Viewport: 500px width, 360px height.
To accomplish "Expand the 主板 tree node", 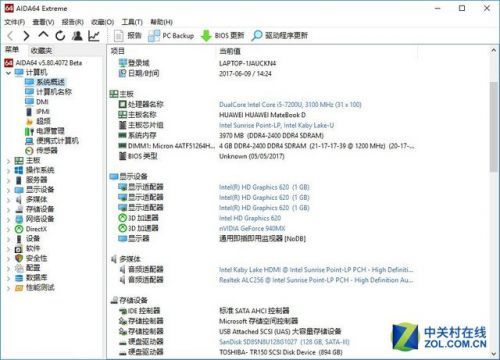I will pos(8,161).
